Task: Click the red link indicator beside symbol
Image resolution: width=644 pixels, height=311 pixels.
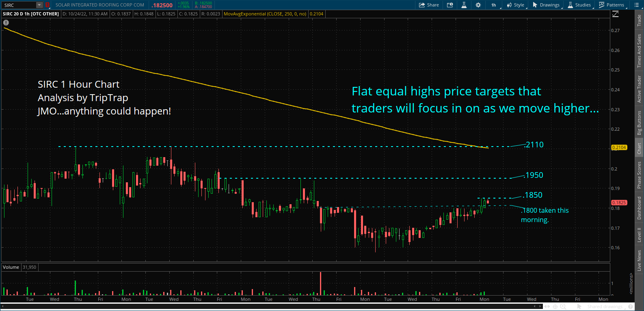Action: click(47, 5)
